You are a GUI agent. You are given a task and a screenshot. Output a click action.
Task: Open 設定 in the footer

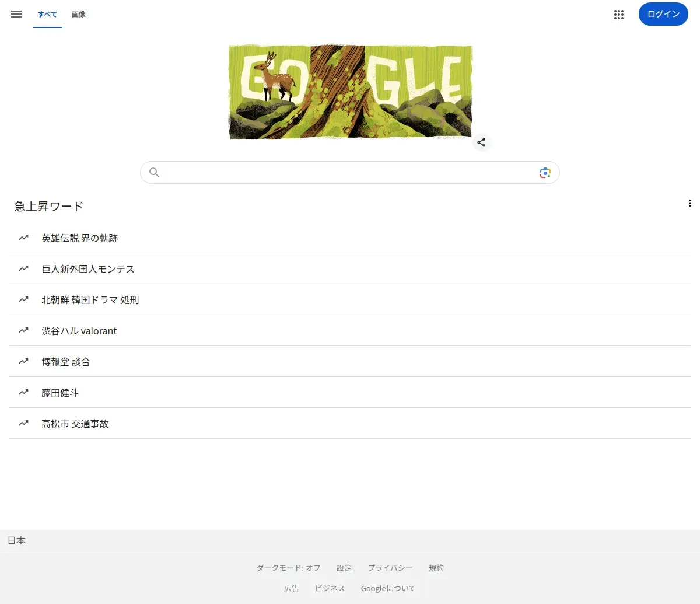344,568
